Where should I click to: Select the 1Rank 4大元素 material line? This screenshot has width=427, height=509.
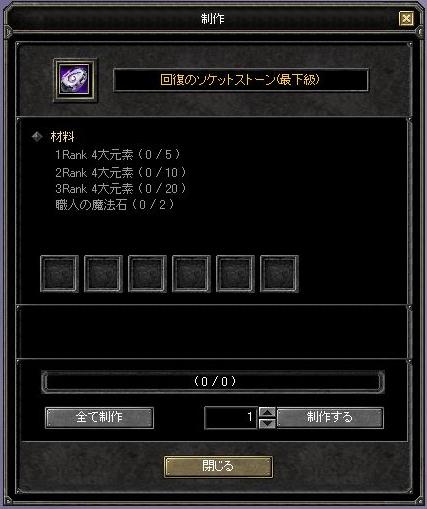coord(118,155)
